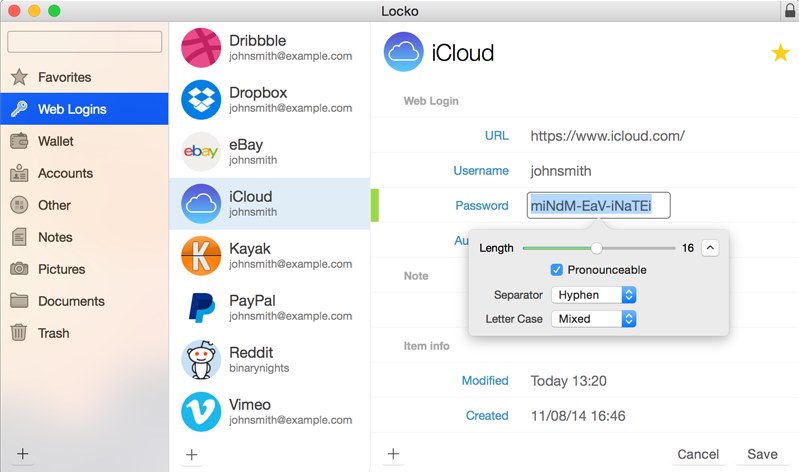Click the Save button
The width and height of the screenshot is (799, 472).
[x=762, y=454]
